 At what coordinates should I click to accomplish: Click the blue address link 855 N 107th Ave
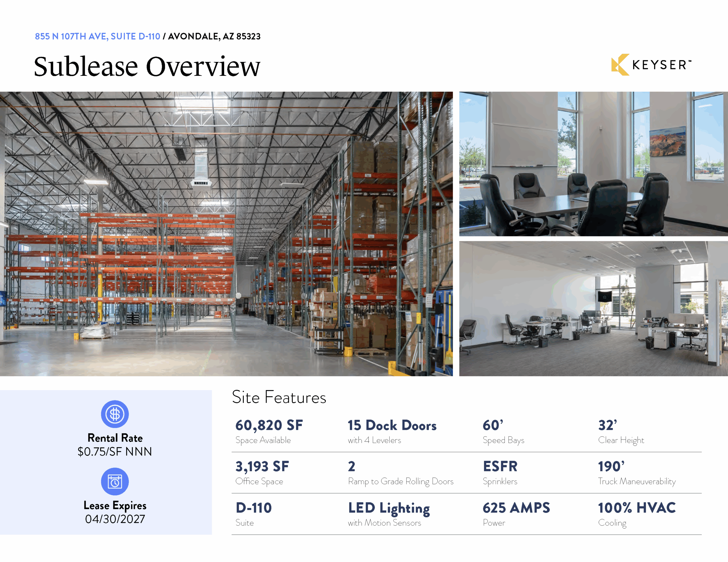point(97,36)
